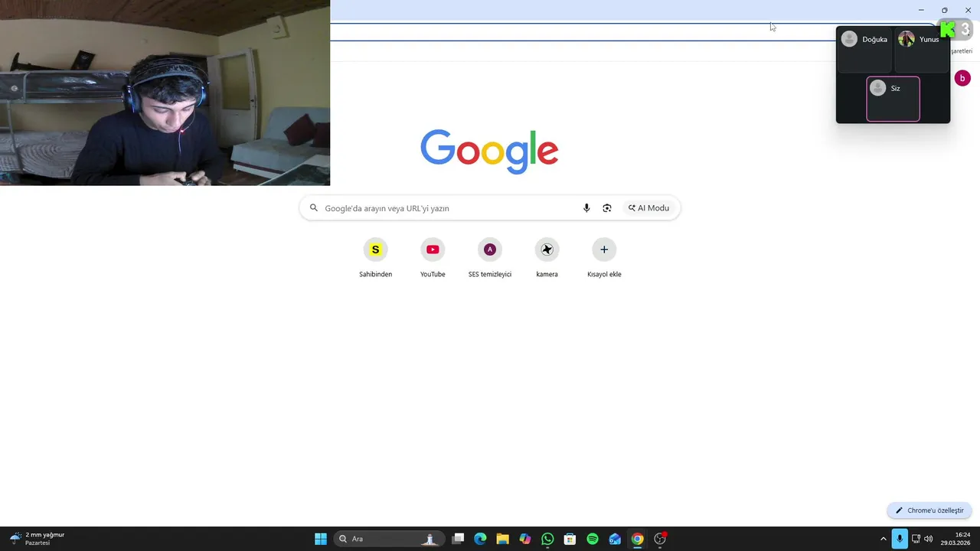Expand the system tray hidden icons chevron
Image resolution: width=980 pixels, height=551 pixels.
883,539
